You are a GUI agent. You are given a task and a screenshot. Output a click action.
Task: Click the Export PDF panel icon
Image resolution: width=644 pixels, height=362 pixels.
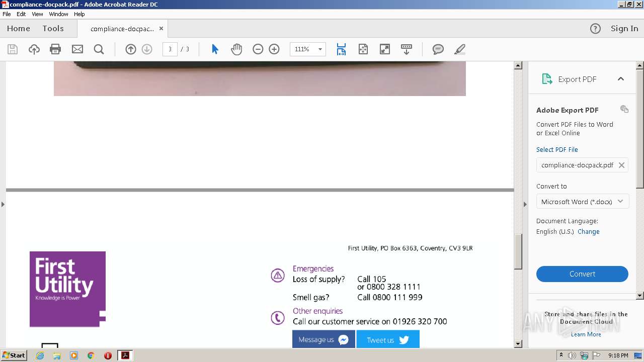[x=547, y=79]
